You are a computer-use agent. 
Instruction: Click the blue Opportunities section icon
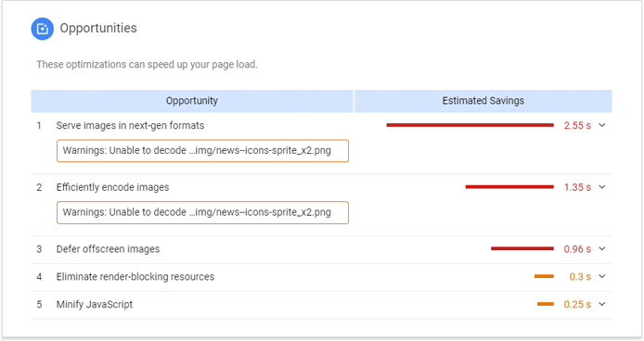[43, 29]
